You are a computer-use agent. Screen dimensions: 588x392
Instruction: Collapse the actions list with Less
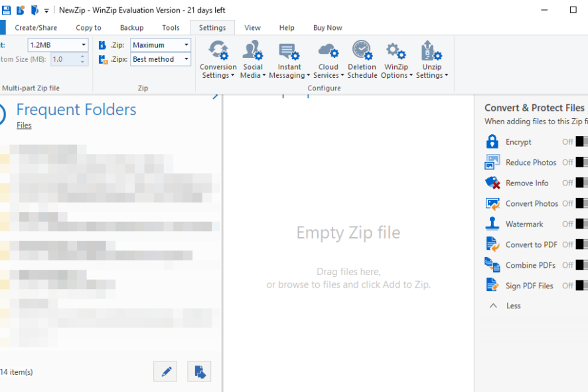click(x=505, y=306)
